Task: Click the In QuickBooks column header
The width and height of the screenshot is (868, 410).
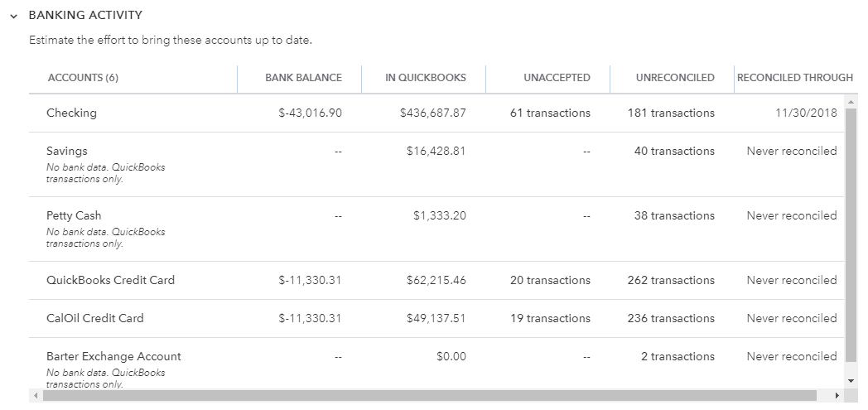Action: coord(426,78)
